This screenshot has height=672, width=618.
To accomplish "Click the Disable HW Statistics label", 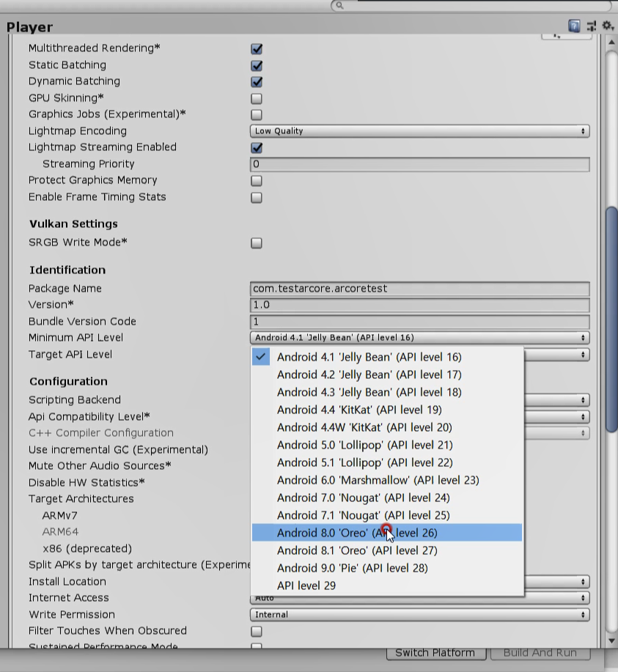I will (87, 483).
